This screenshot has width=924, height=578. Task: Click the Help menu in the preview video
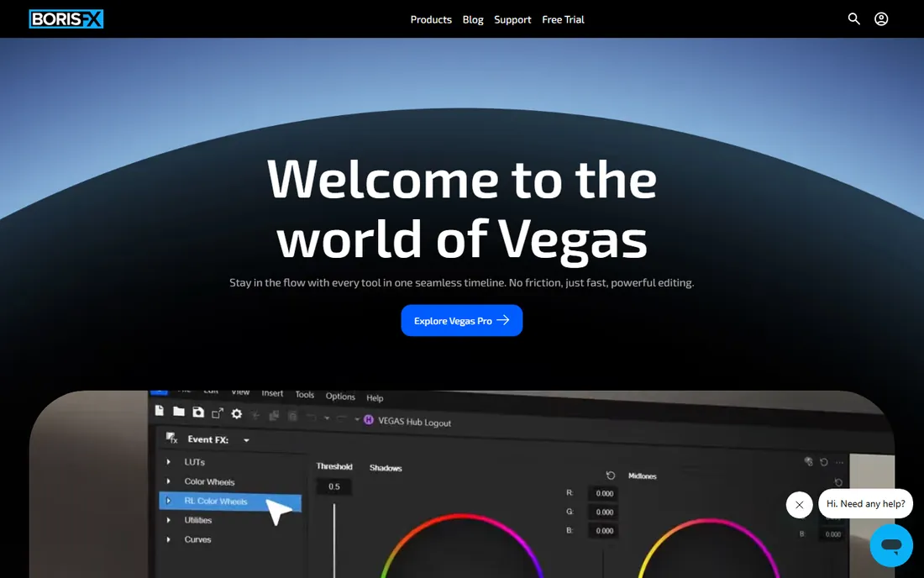pyautogui.click(x=375, y=397)
